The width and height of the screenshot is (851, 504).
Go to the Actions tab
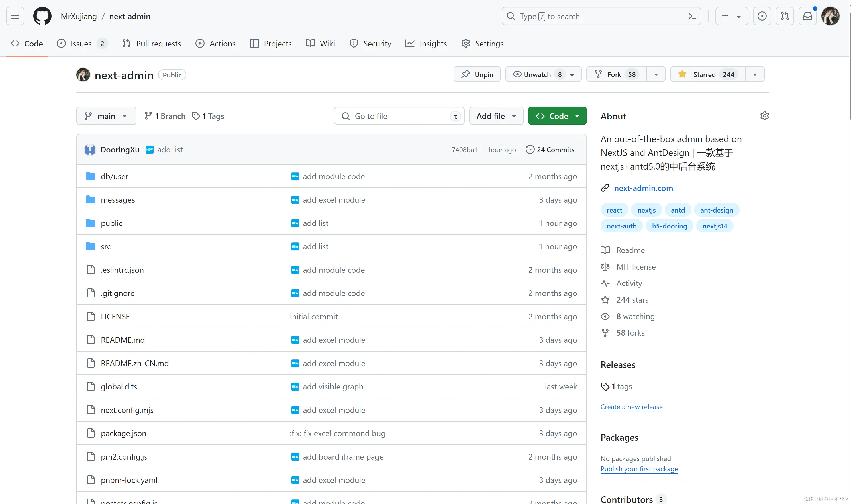coord(216,44)
